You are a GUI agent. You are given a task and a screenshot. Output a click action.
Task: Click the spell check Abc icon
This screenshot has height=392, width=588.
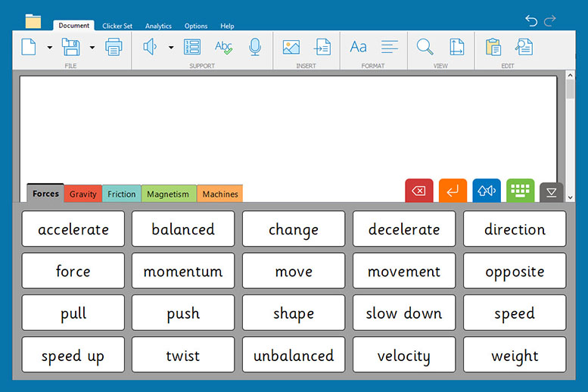click(x=223, y=48)
